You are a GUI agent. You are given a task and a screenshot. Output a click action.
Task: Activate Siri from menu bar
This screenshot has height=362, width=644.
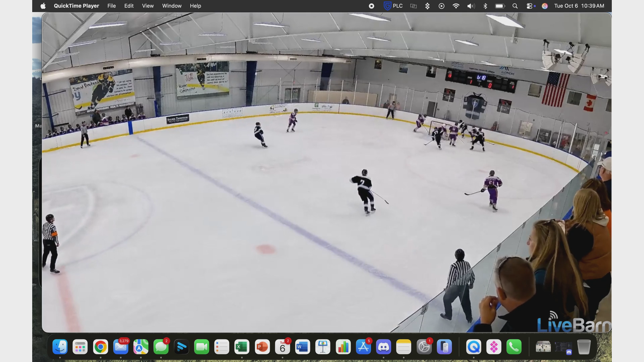tap(545, 6)
